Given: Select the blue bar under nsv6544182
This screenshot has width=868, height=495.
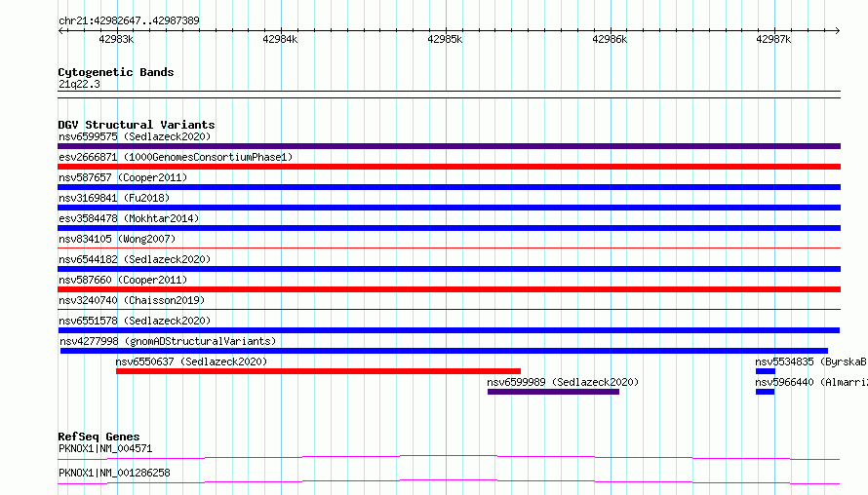Looking at the screenshot, I should coord(449,269).
